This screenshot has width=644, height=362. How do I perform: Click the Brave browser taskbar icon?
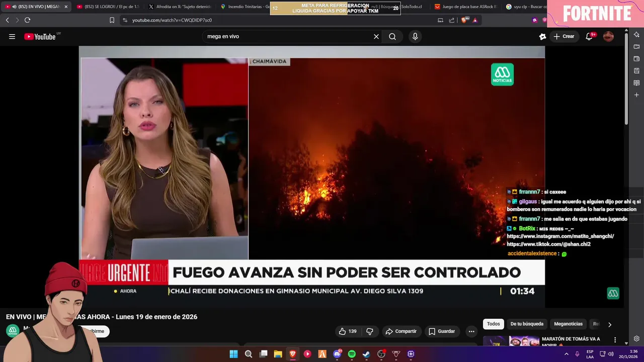tap(292, 354)
